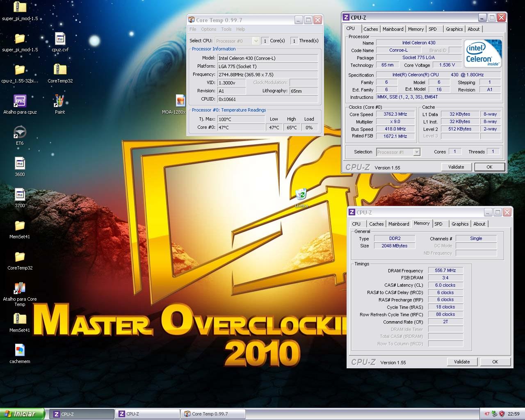Switch to Caches tab in lower CPU-Z window

[376, 224]
